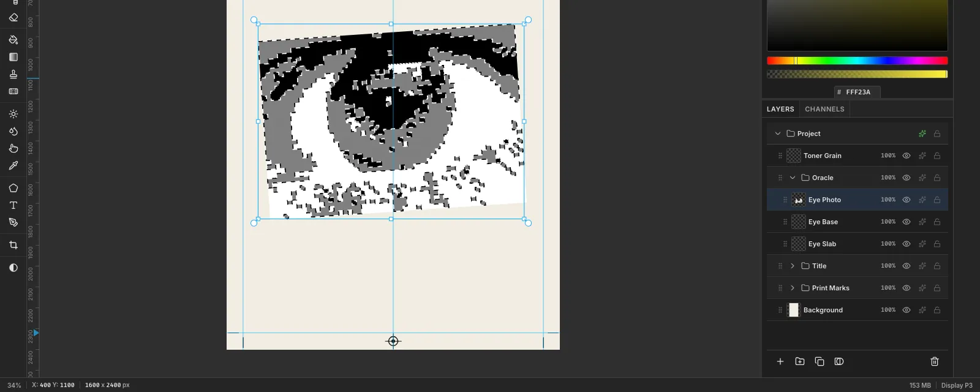Select the Dodge brightness tool
Screen dimensions: 980x392
pyautogui.click(x=13, y=114)
